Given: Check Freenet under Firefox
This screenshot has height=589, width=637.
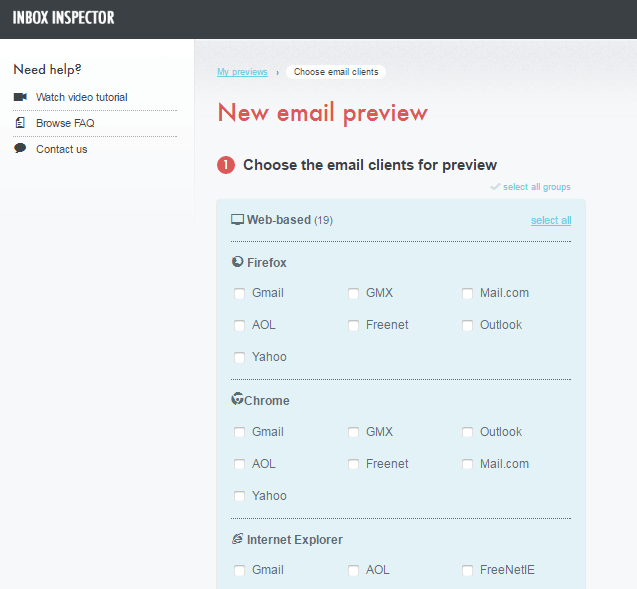Looking at the screenshot, I should (353, 325).
